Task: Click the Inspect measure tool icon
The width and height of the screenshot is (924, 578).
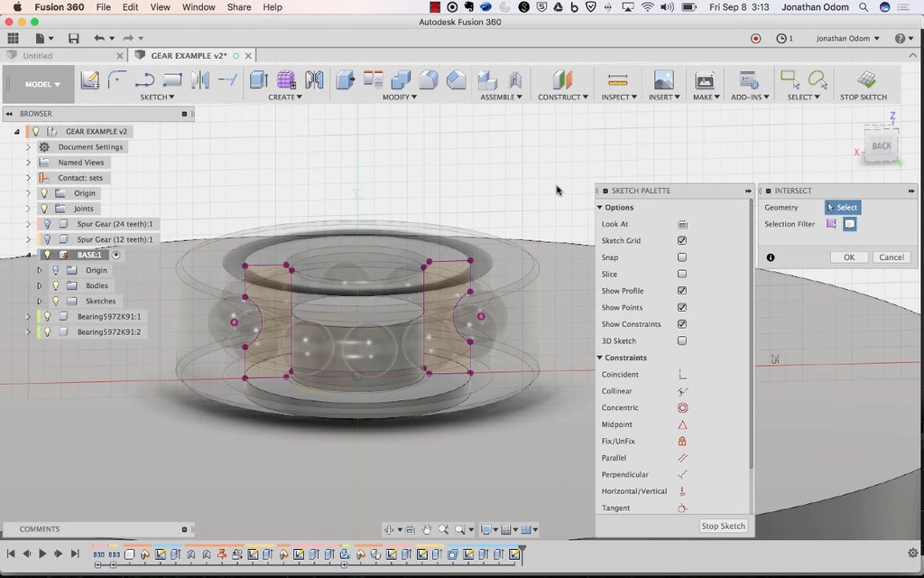Action: coord(617,80)
